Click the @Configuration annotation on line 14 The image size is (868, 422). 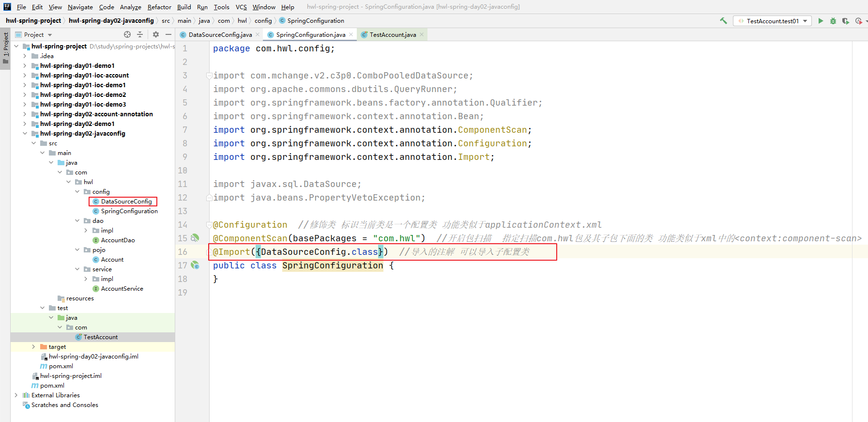[250, 225]
